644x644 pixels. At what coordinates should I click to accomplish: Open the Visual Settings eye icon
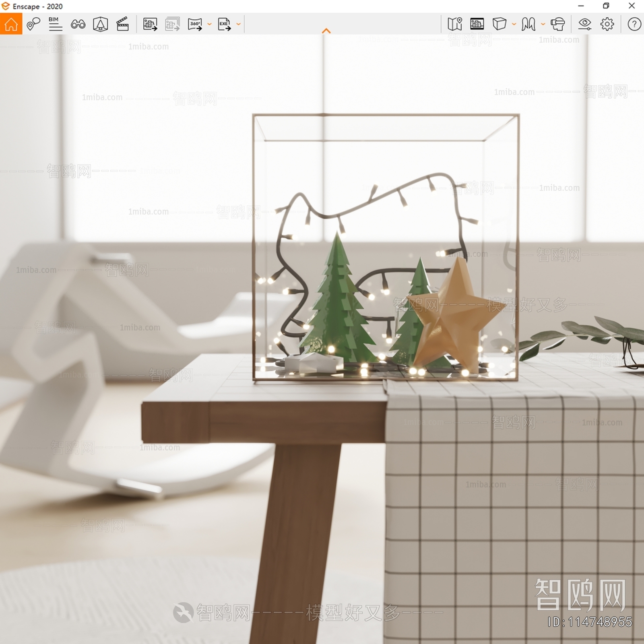pyautogui.click(x=584, y=24)
